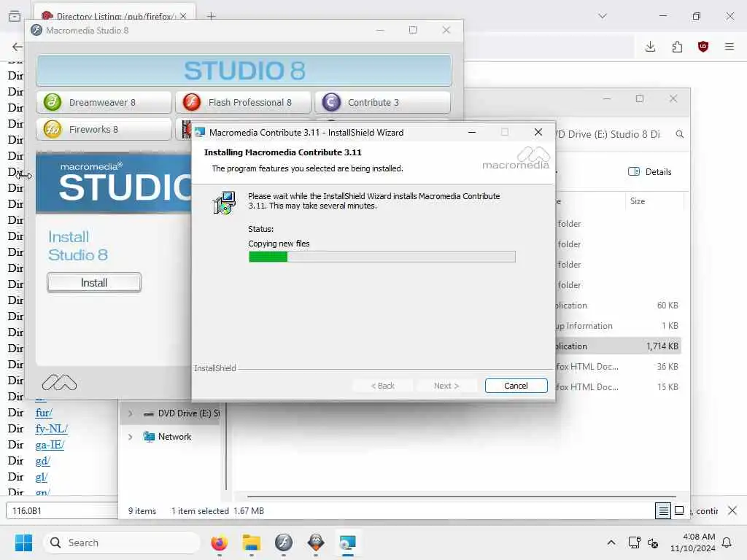Click the search icon in Explorer window
Image resolution: width=747 pixels, height=560 pixels.
tap(680, 134)
